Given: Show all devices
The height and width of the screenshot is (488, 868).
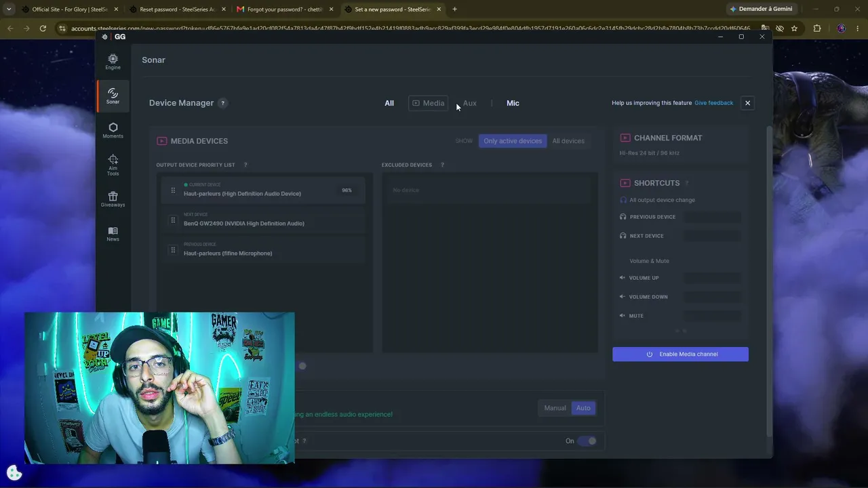Looking at the screenshot, I should 568,141.
